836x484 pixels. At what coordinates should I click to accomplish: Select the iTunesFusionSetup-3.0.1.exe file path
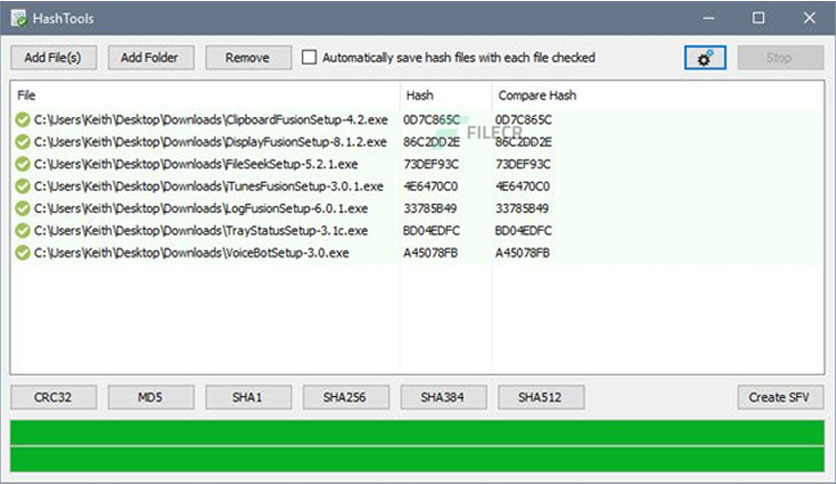208,187
